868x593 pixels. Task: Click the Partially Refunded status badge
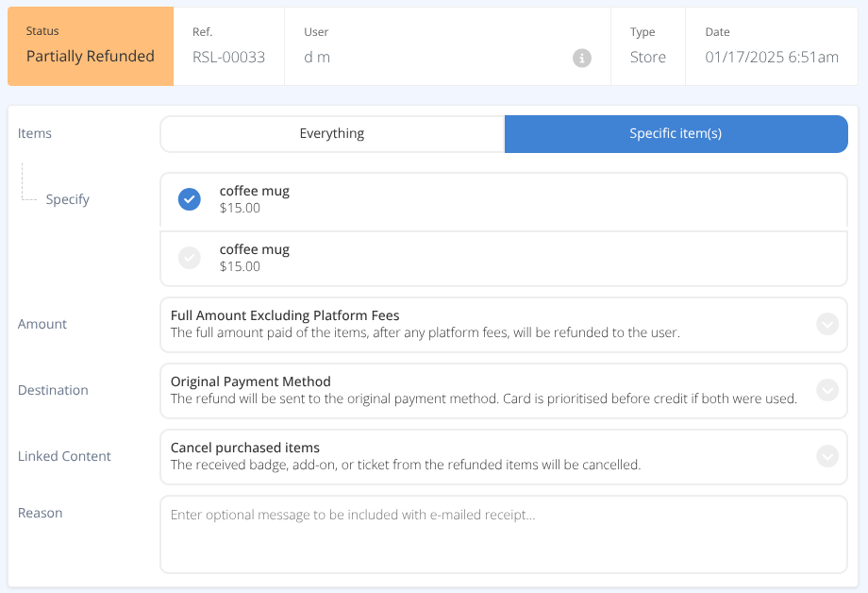(91, 57)
